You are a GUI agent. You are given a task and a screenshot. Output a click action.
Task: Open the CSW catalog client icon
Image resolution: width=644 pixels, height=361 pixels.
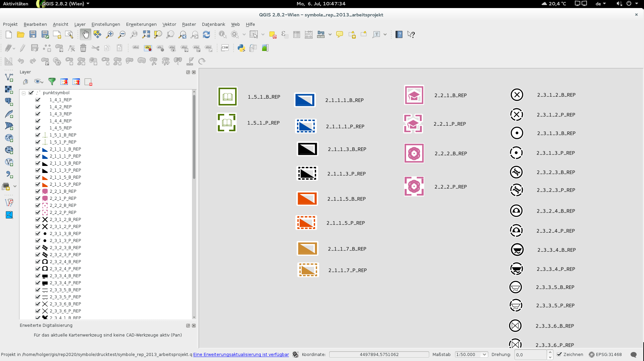coord(225,48)
